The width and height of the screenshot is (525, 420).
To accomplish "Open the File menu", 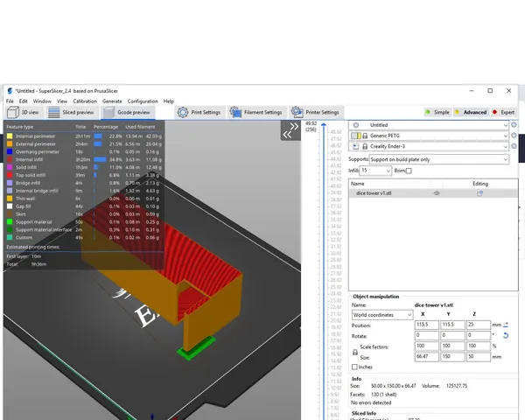I will 10,101.
